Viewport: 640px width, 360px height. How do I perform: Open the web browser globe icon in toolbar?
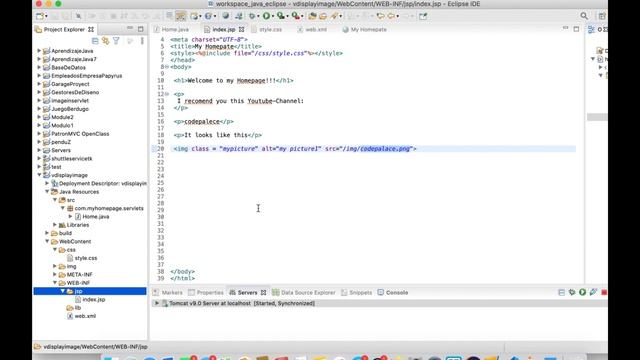tap(226, 16)
